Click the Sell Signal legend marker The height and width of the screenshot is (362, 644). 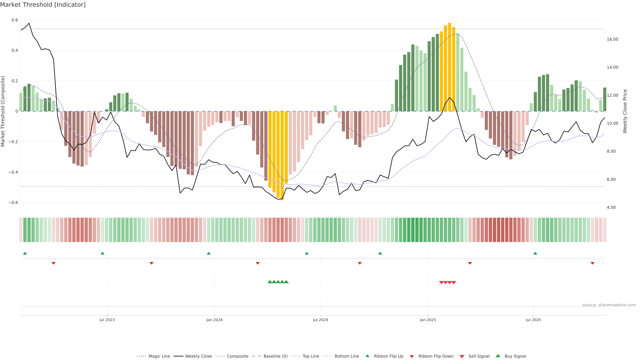coord(462,356)
